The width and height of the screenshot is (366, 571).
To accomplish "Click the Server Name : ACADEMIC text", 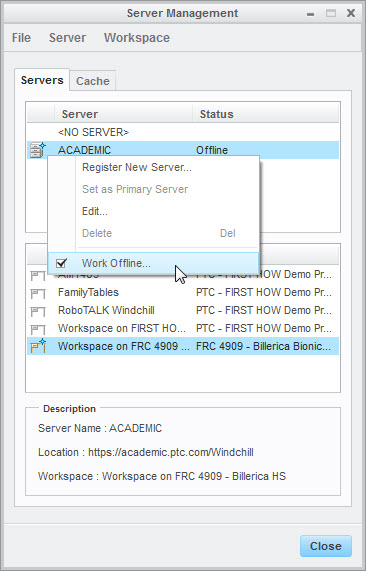I will tap(100, 428).
